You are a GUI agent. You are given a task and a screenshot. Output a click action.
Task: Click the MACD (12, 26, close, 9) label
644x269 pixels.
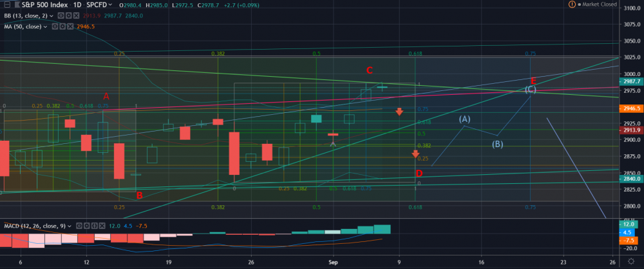(x=35, y=226)
